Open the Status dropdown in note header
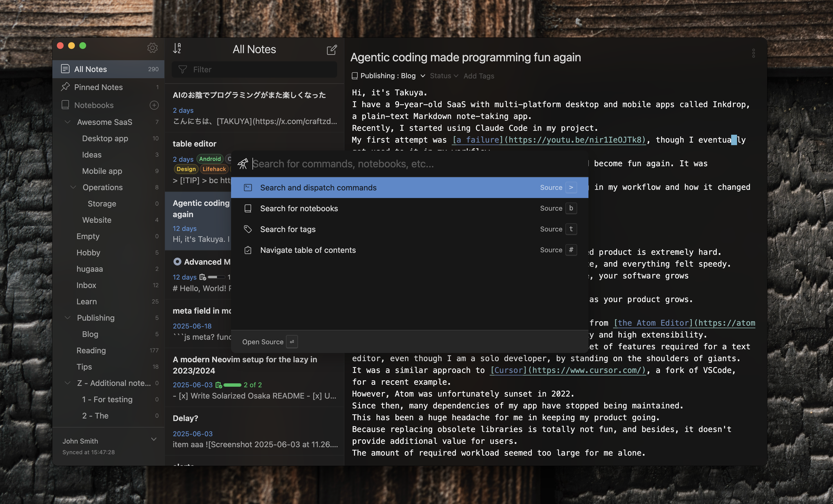 444,76
